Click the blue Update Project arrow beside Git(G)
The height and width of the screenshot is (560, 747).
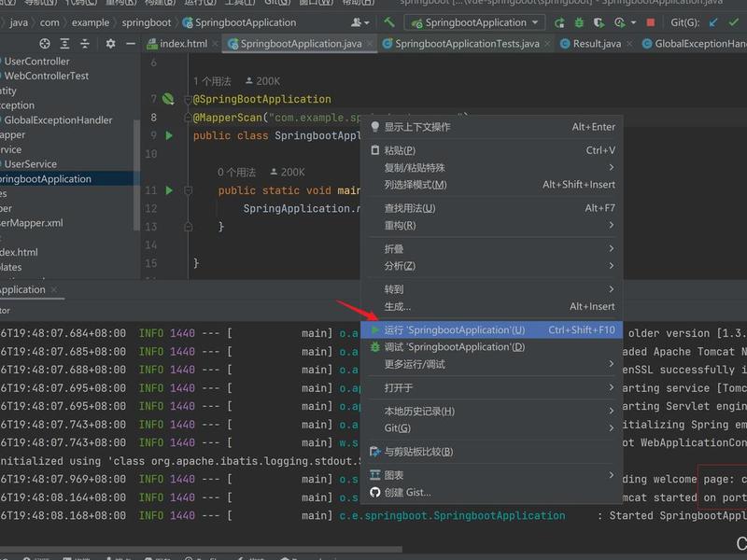[713, 22]
